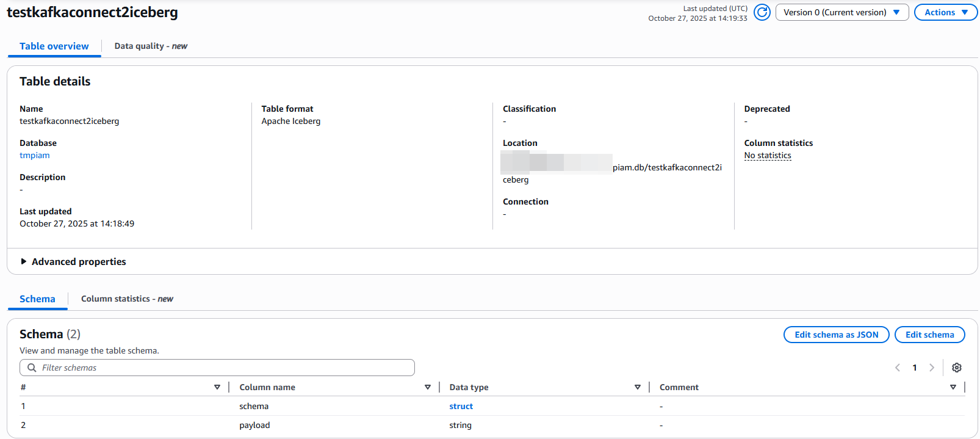980x439 pixels.
Task: Sort by Column name arrow
Action: pos(428,387)
